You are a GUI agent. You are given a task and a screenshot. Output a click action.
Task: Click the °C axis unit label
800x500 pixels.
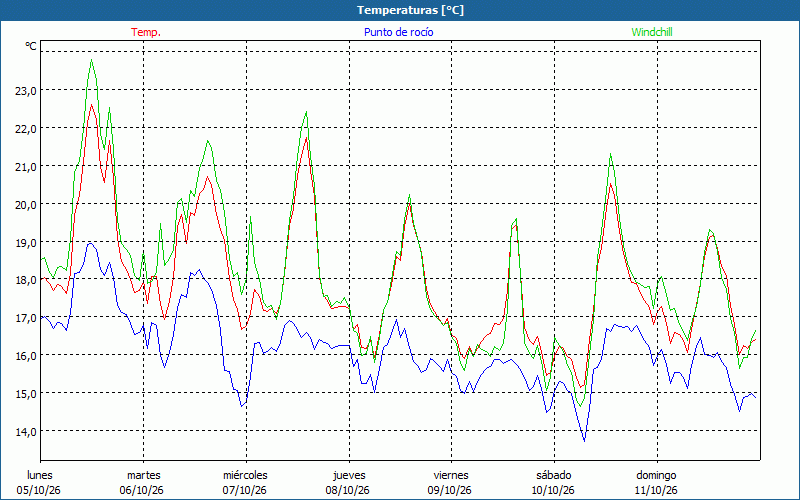tap(31, 46)
